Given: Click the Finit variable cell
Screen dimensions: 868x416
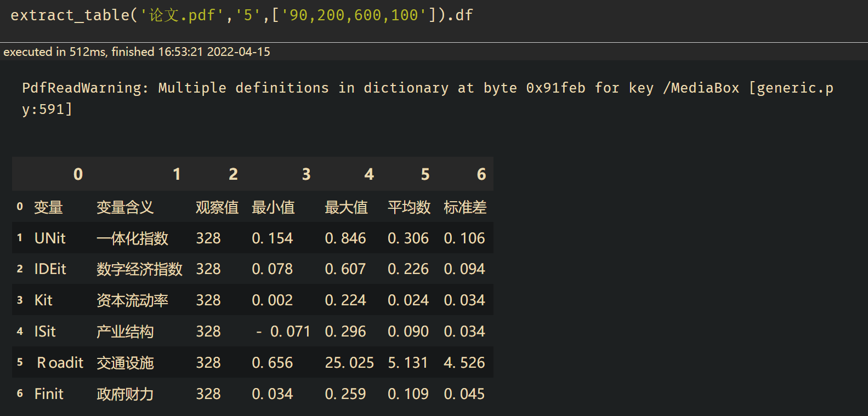Looking at the screenshot, I should pos(49,394).
